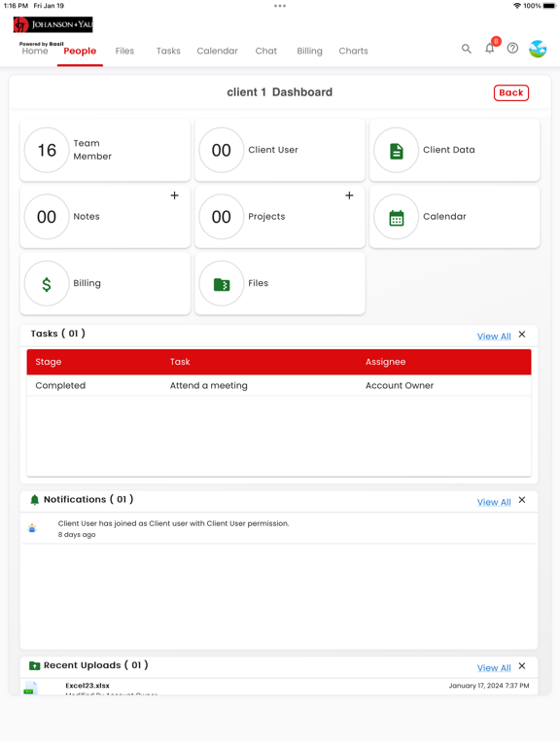Open the Team Member count card

click(105, 150)
